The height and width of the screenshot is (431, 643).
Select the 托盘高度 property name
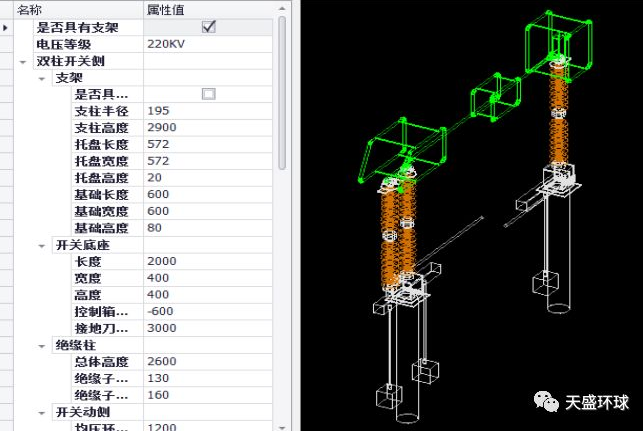pyautogui.click(x=101, y=178)
